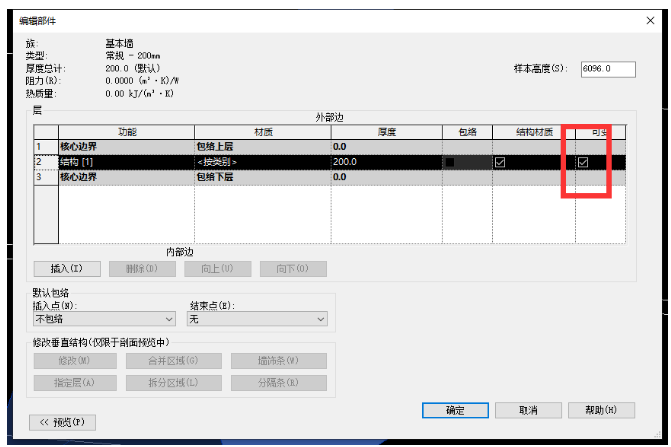The width and height of the screenshot is (671, 447).
Task: Click the 结构材质 column header
Action: click(534, 132)
